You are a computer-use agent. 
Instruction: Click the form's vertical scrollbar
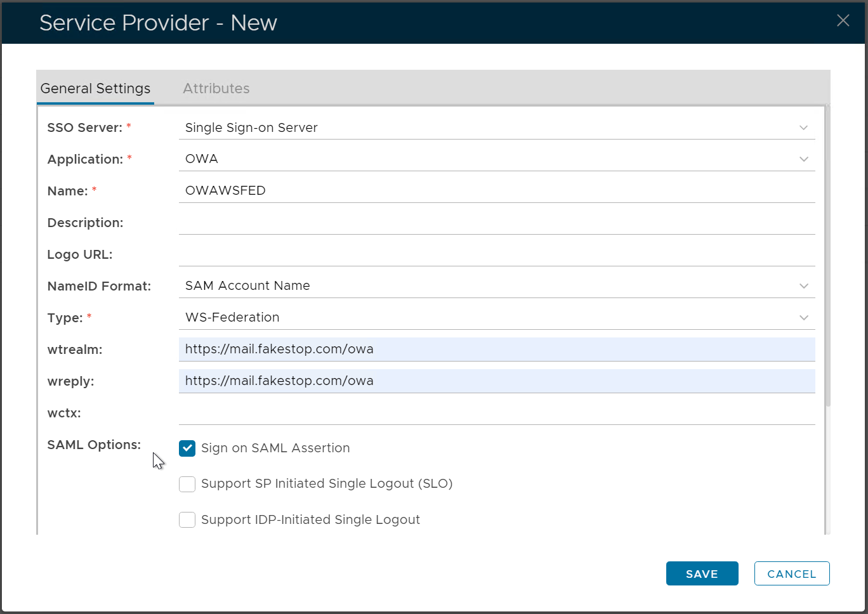[x=827, y=254]
